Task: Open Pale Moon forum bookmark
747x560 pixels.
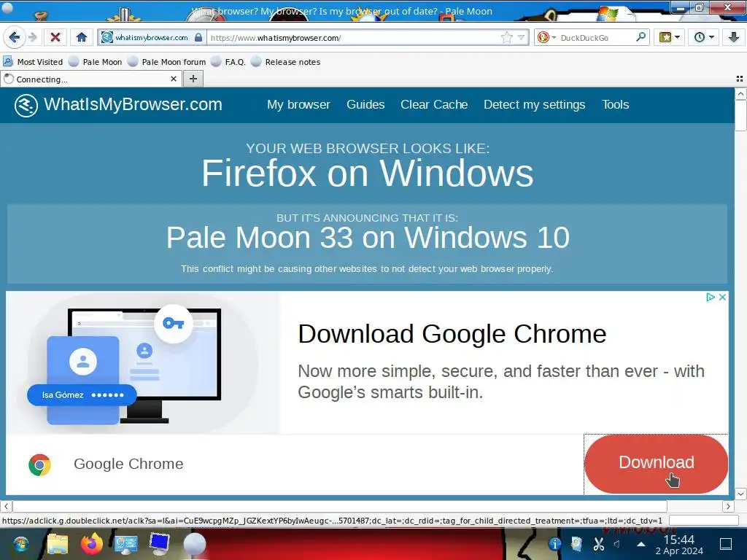Action: (167, 62)
